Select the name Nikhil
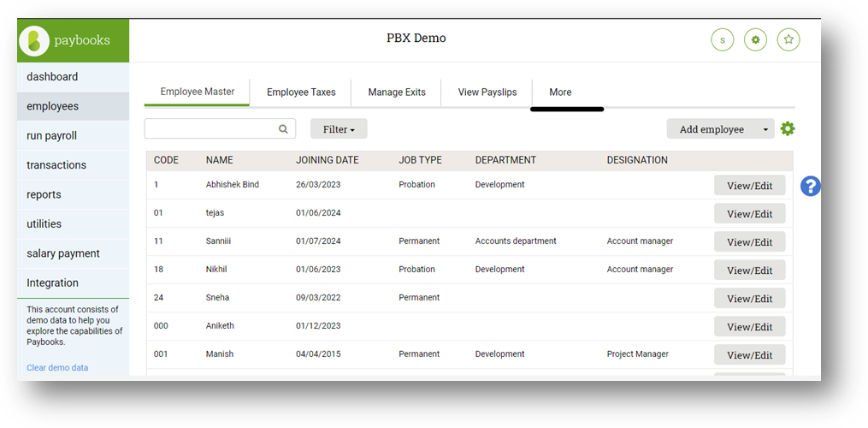Screen dimensions: 868x428 (x=216, y=270)
